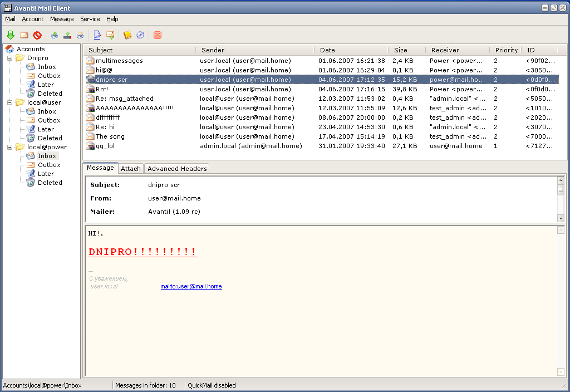Screen dimensions: 570x392
Task: Click the size value 39,8 KB
Action: tap(404, 89)
